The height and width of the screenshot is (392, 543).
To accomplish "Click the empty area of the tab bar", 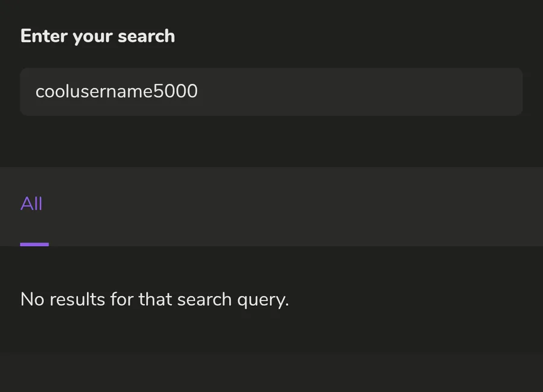I will [x=302, y=206].
